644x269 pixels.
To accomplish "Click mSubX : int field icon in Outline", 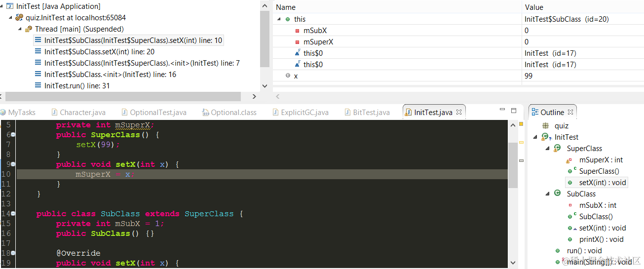I will [570, 205].
